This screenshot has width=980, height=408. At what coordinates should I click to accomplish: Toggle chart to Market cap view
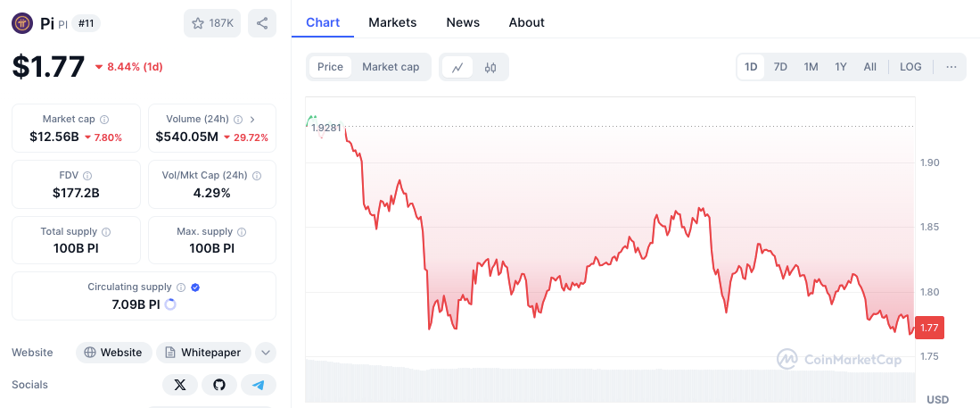point(391,67)
